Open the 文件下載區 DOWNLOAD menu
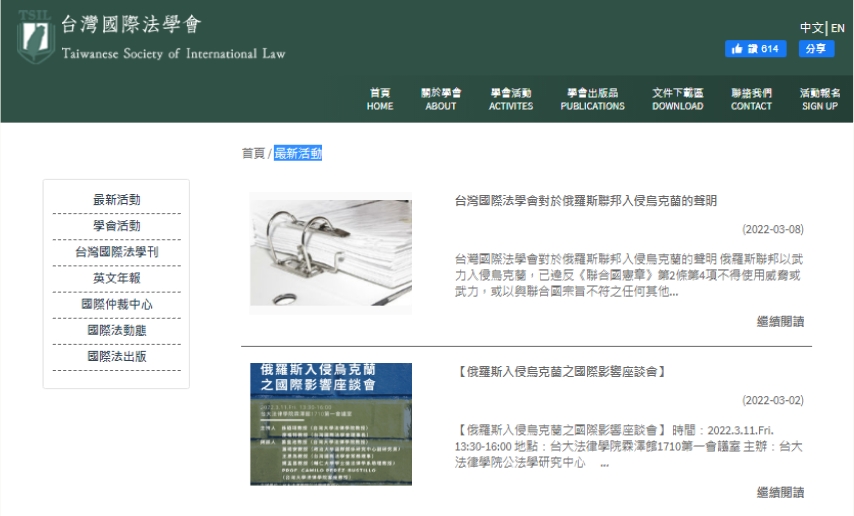Viewport: 854px width, 516px height. click(678, 99)
